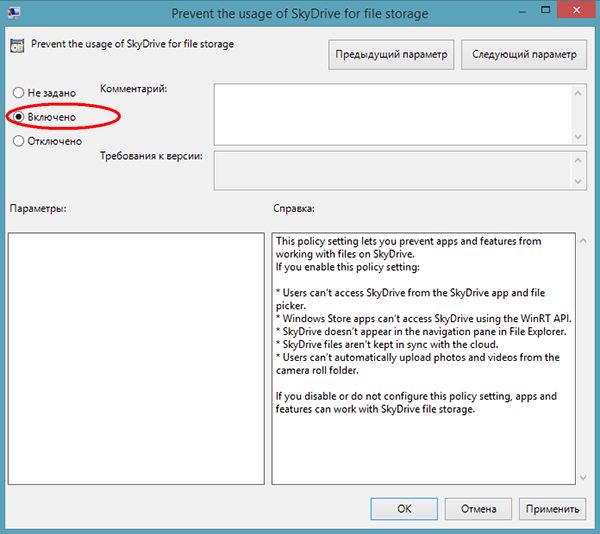This screenshot has width=600, height=534.
Task: Cancel via the "Отмена" button
Action: tap(478, 509)
